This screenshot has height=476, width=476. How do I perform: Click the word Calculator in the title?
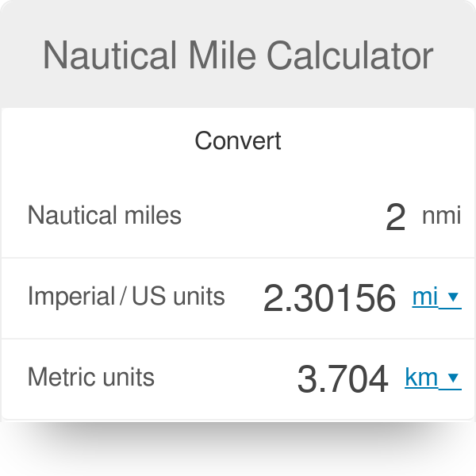350,56
